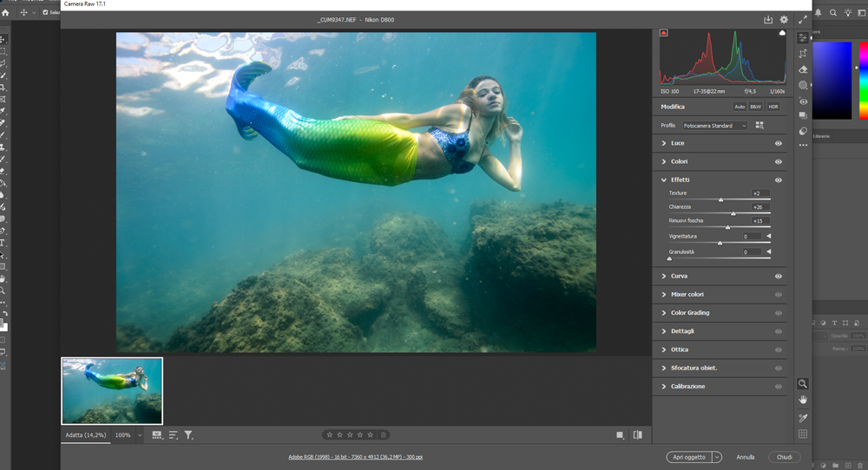Toggle the grid overlay icon

pos(803,434)
